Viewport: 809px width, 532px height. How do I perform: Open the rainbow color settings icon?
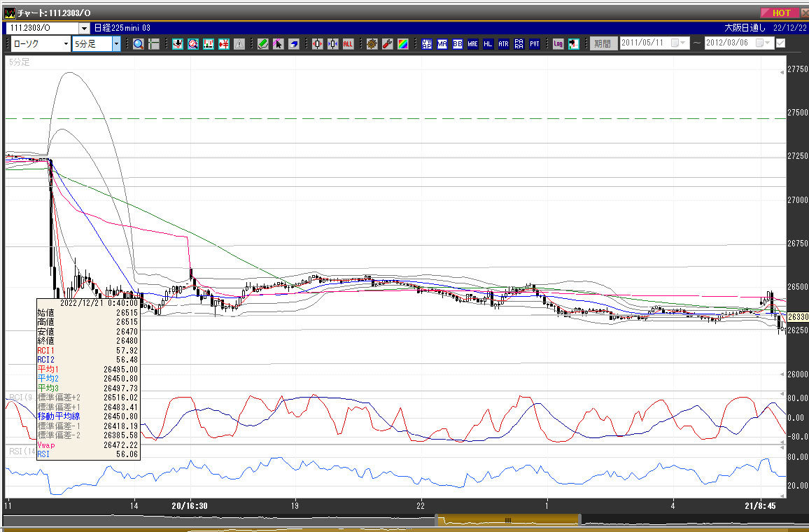(x=402, y=44)
